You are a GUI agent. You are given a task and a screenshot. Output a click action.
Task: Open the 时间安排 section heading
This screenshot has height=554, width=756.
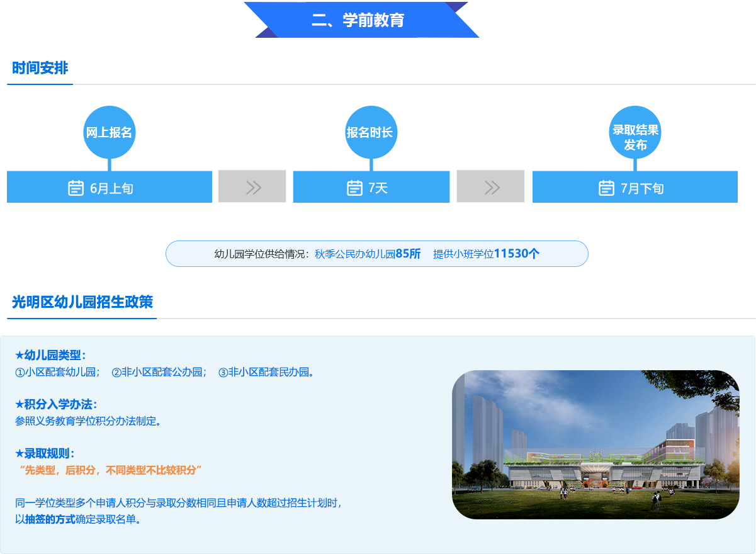(x=40, y=69)
